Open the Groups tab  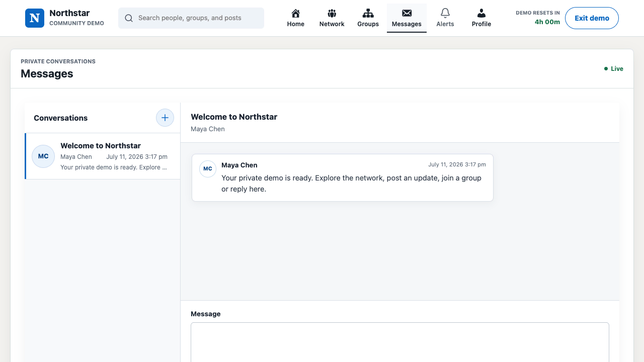click(x=368, y=18)
